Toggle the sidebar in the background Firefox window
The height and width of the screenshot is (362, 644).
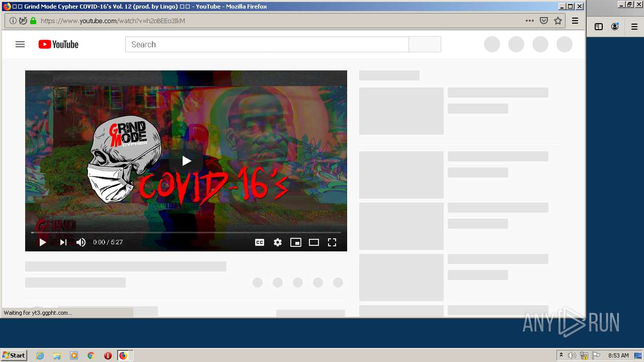(599, 27)
